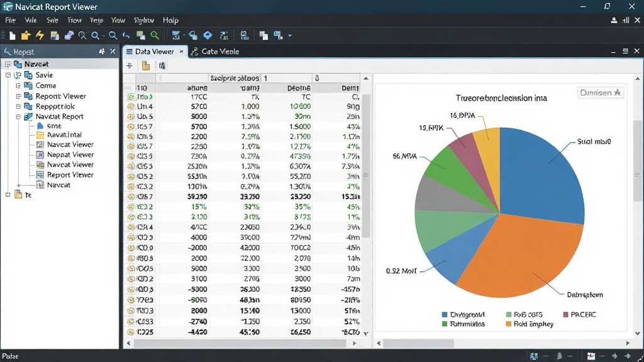Image resolution: width=644 pixels, height=362 pixels.
Task: Click the Sual misi0 chart label
Action: click(x=594, y=141)
